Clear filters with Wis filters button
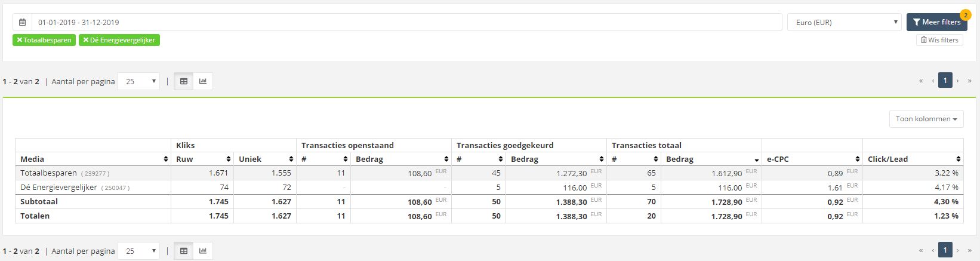This screenshot has height=261, width=980. pos(939,40)
